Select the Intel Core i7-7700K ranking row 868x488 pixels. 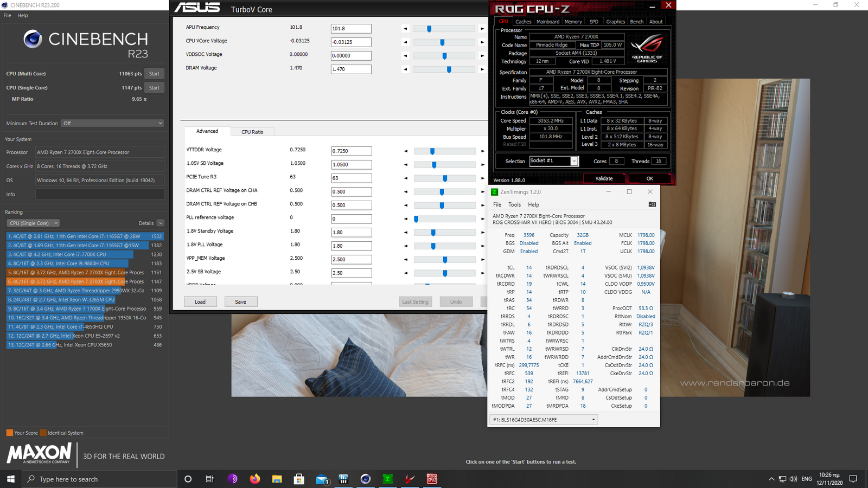[85, 254]
